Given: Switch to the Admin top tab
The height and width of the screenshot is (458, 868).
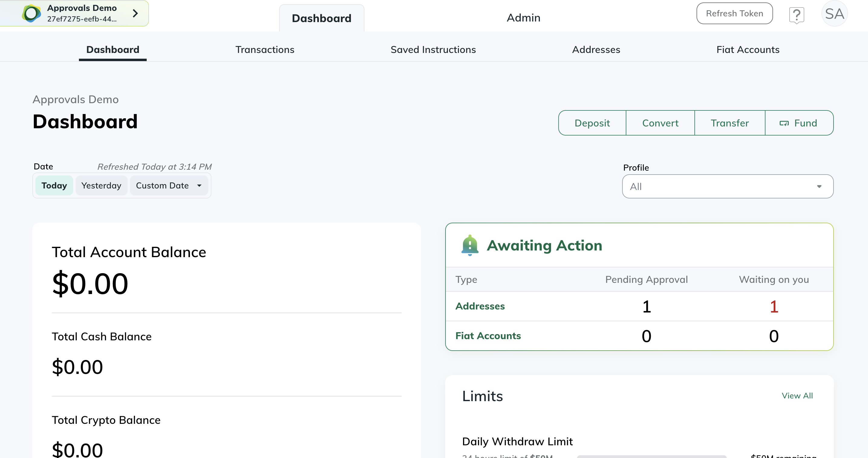Looking at the screenshot, I should [x=523, y=18].
